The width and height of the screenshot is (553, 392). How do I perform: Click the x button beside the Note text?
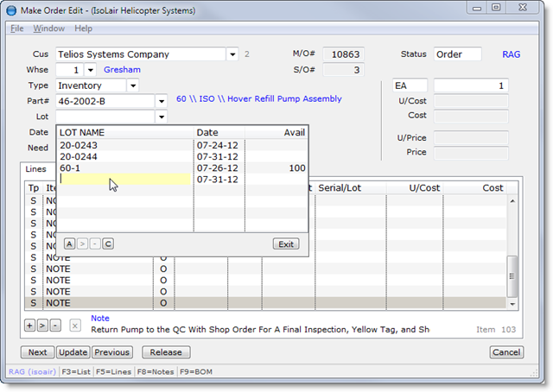click(x=75, y=326)
